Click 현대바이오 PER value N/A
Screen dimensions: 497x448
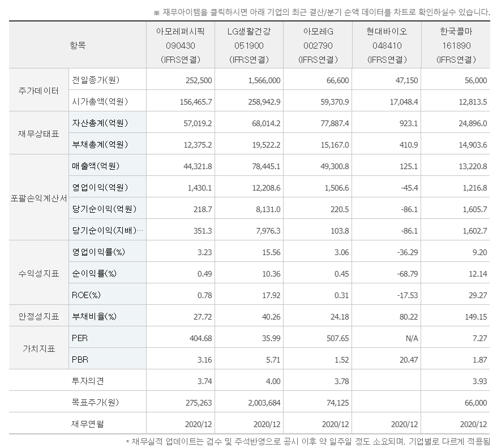point(412,338)
